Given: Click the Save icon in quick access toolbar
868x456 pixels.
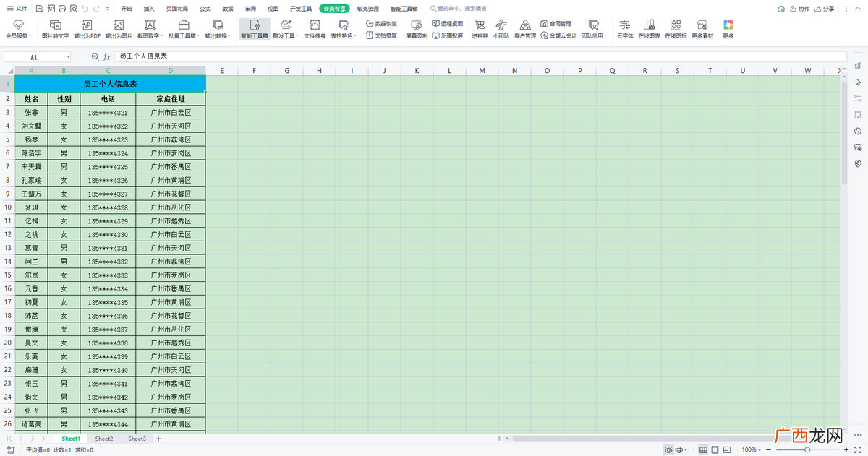Looking at the screenshot, I should (x=38, y=9).
